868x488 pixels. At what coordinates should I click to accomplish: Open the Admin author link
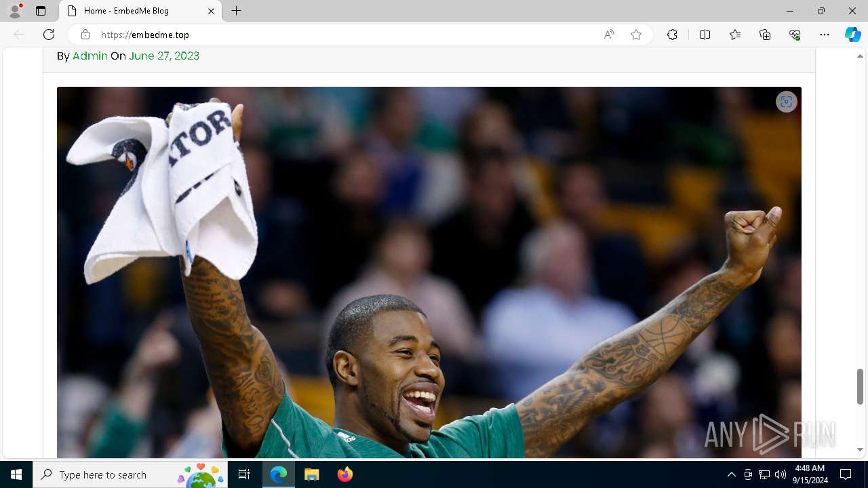point(90,56)
